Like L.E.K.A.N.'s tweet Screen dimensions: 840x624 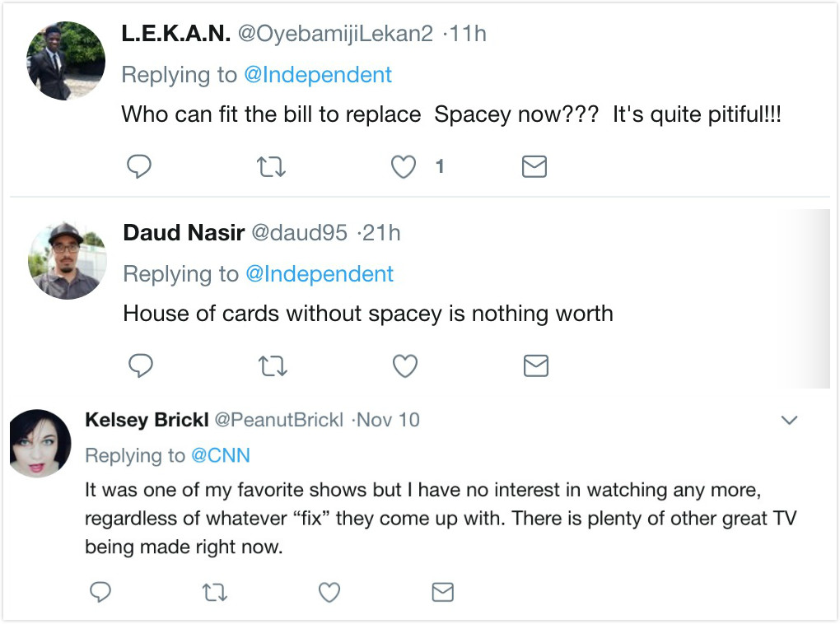(403, 167)
